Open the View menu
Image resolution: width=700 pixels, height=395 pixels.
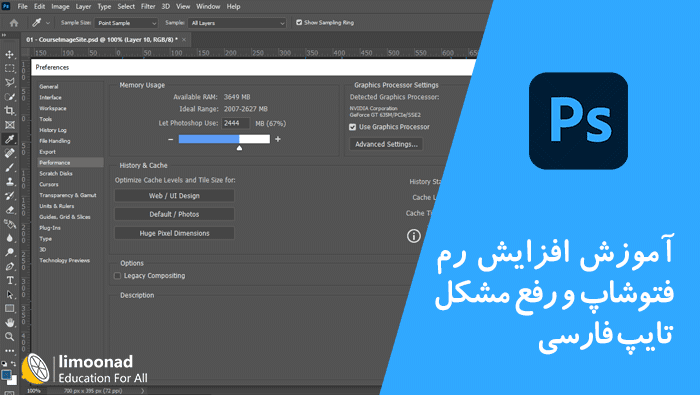[183, 6]
